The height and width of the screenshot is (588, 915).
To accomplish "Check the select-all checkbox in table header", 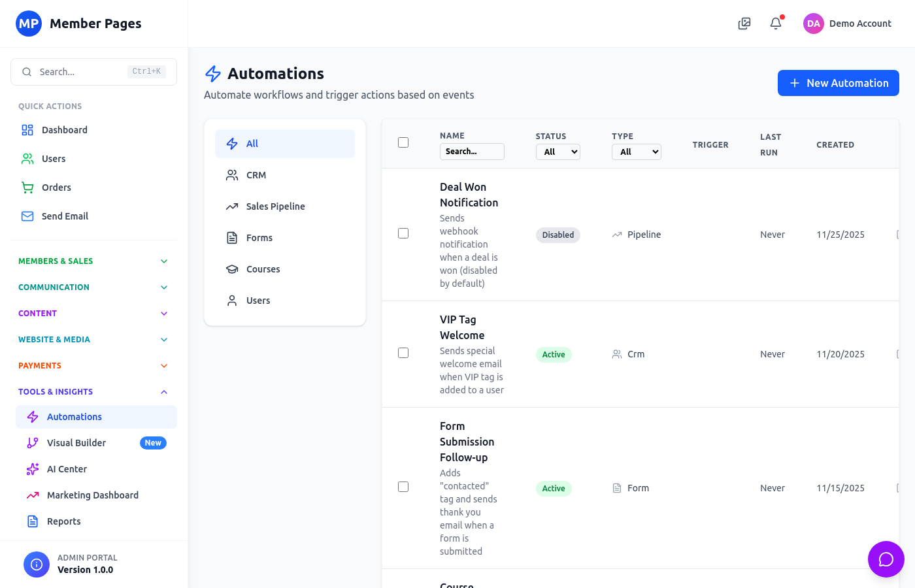I will tap(403, 142).
